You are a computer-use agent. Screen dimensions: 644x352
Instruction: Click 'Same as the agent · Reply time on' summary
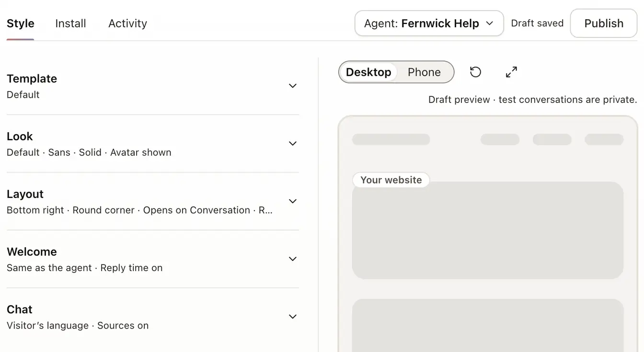85,268
